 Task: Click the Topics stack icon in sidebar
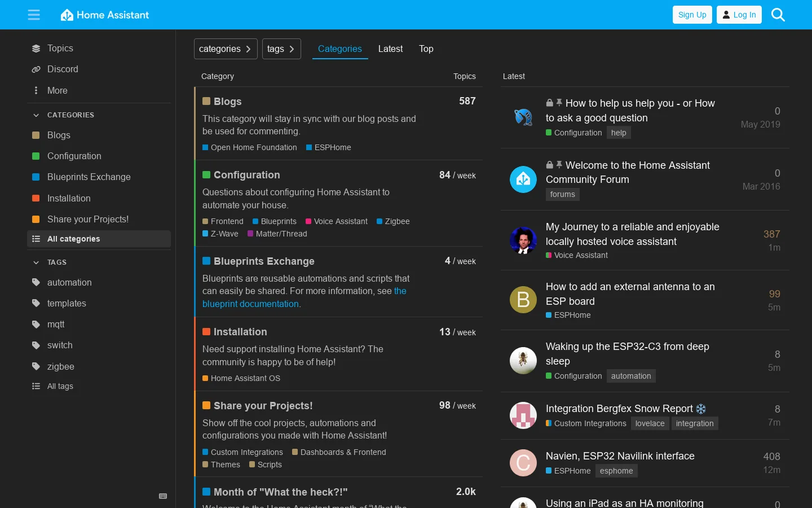coord(36,49)
